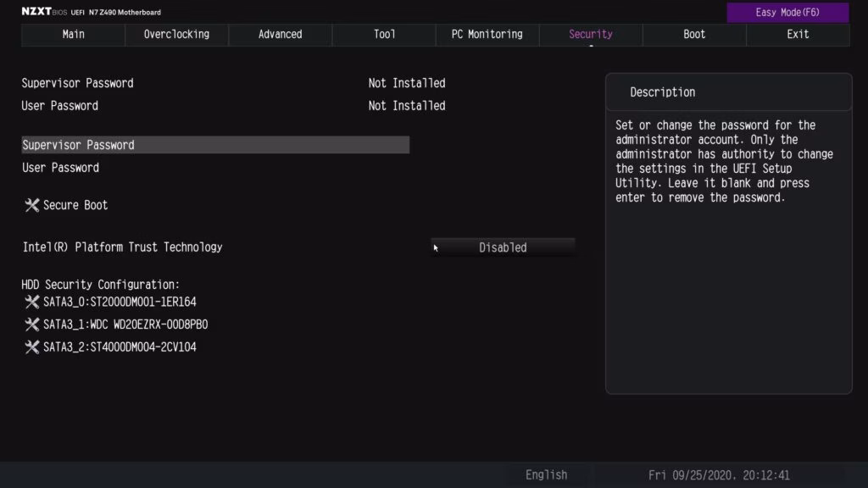868x488 pixels.
Task: Click User Password Not Installed status
Action: (x=407, y=106)
